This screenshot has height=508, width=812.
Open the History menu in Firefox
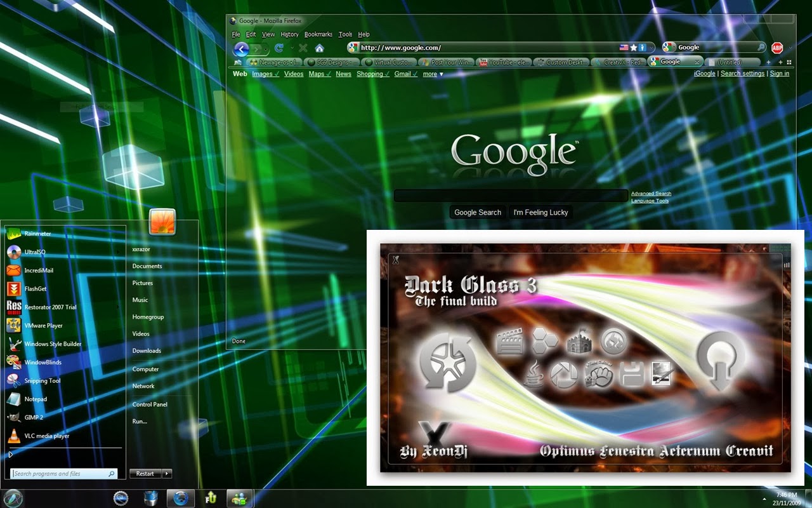click(x=289, y=34)
